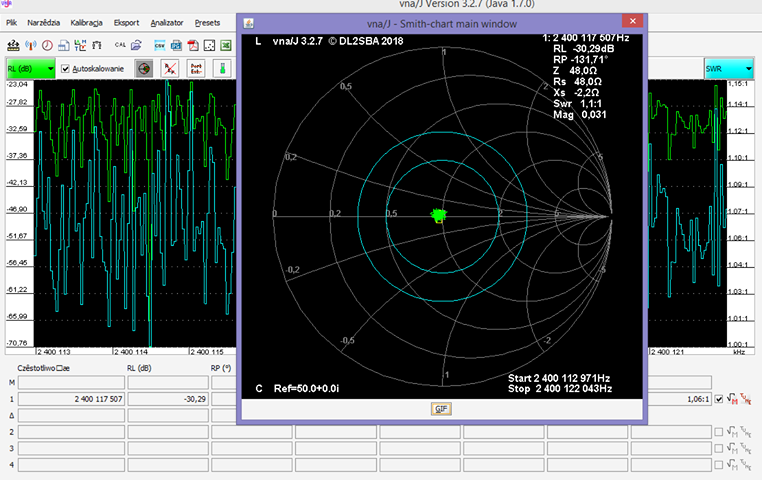Click the GIF button in Smith-chart window
Viewport: 762px width, 480px height.
pos(441,409)
